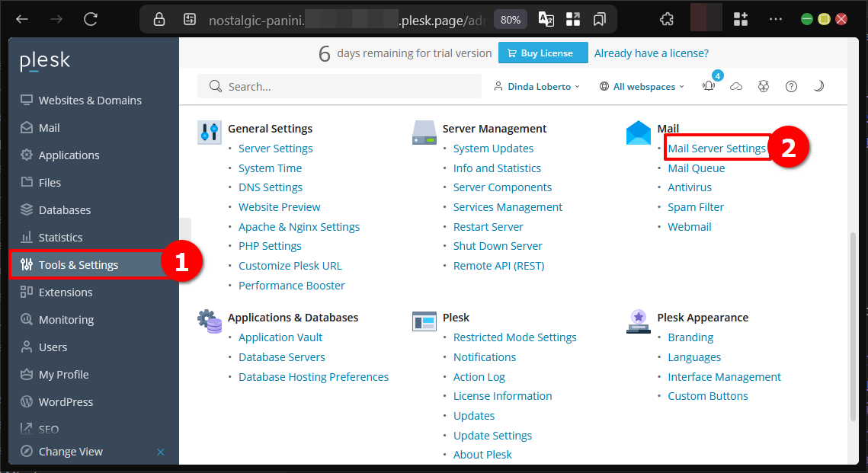Open Mail Server Settings

[716, 149]
